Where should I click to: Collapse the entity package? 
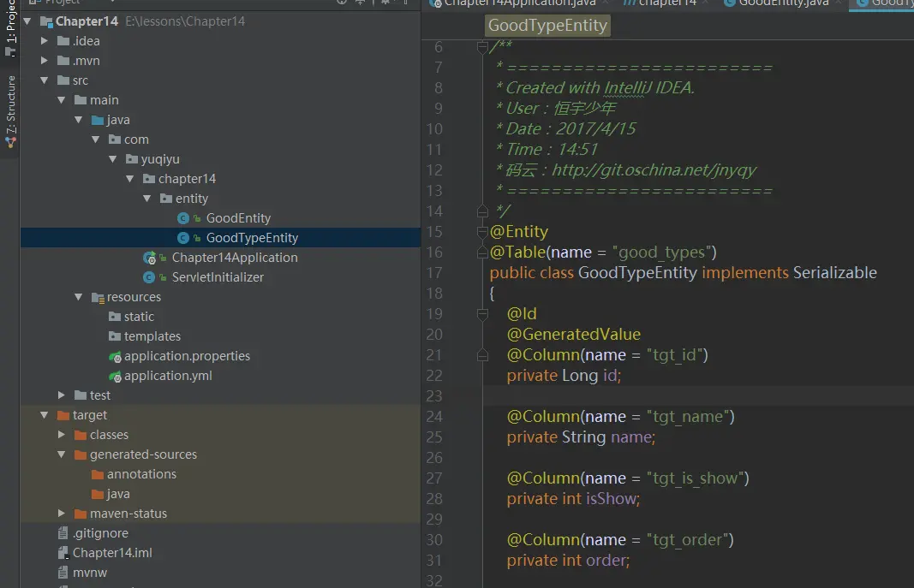coord(146,199)
